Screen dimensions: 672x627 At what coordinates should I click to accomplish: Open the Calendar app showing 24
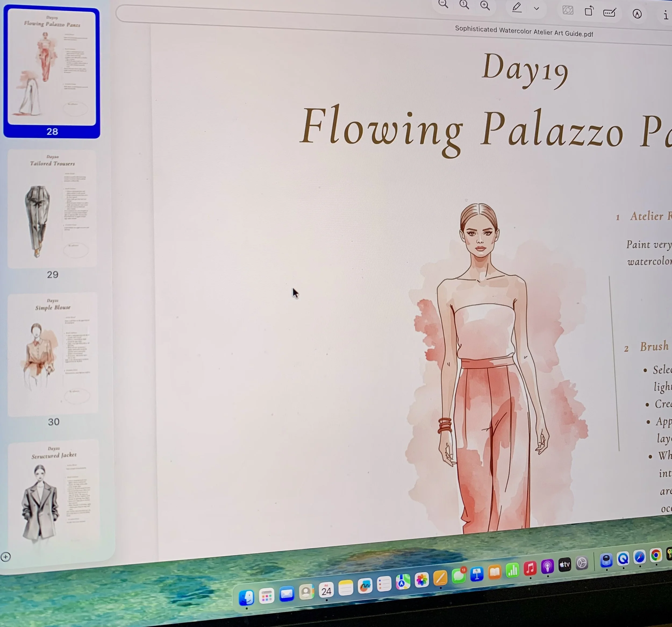tap(327, 590)
